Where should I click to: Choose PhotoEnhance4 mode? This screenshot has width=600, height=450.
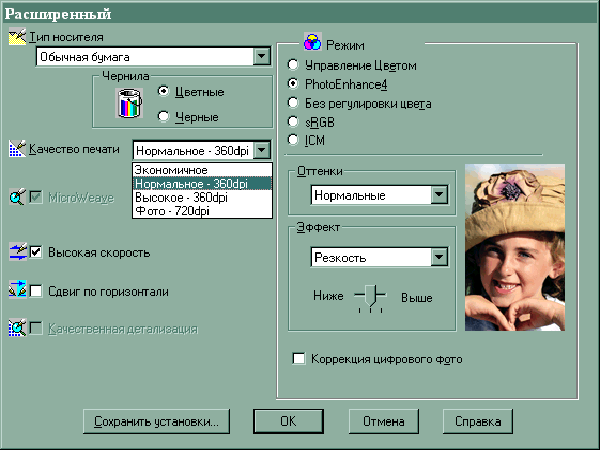[x=293, y=83]
